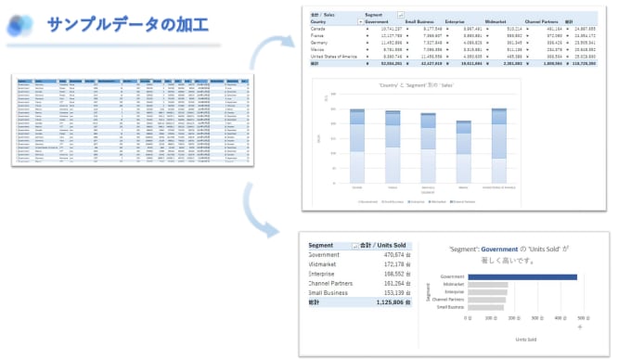Open the Country filter dropdown in the pivot table

pos(361,21)
